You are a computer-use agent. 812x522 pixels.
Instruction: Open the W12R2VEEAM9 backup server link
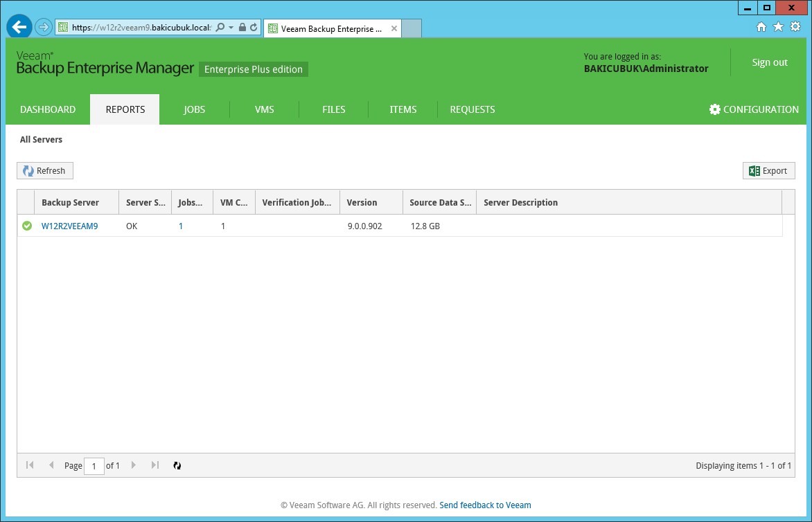[x=69, y=226]
